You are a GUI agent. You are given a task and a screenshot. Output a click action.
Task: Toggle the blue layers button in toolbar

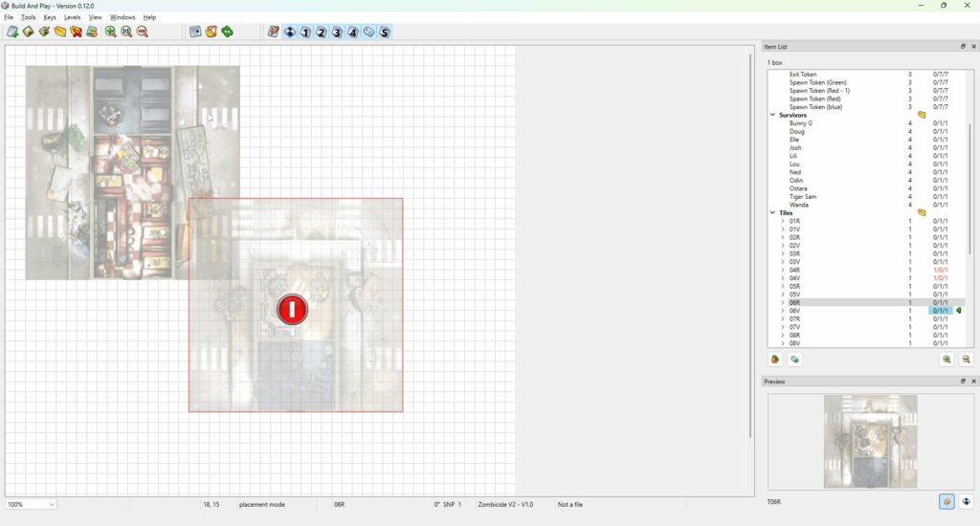coord(290,32)
